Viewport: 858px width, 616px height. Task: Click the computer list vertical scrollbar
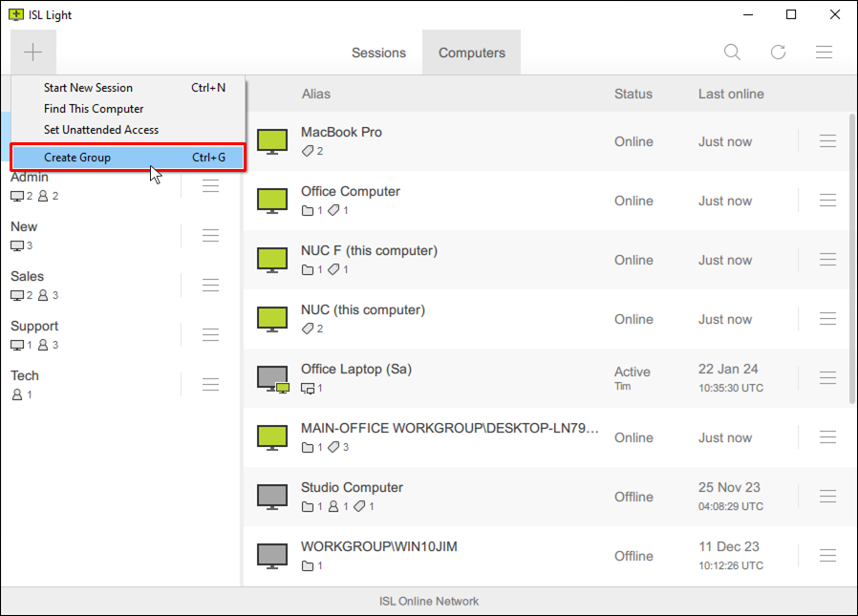pos(851,258)
